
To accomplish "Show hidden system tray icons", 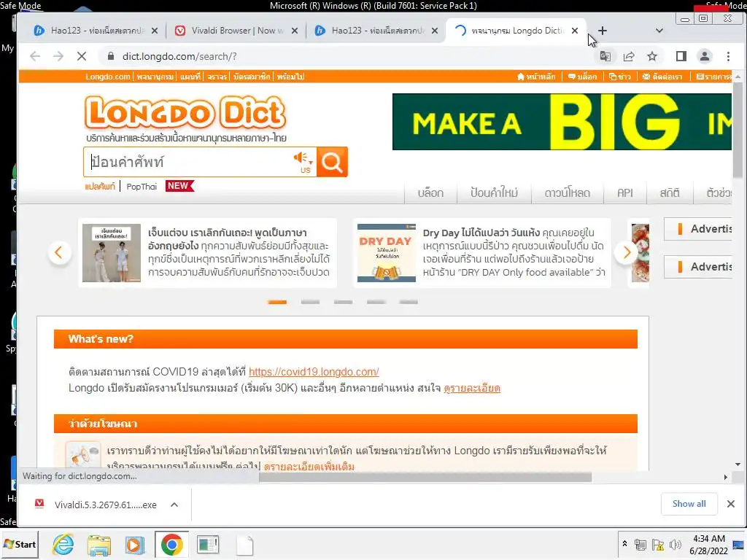I will click(624, 544).
